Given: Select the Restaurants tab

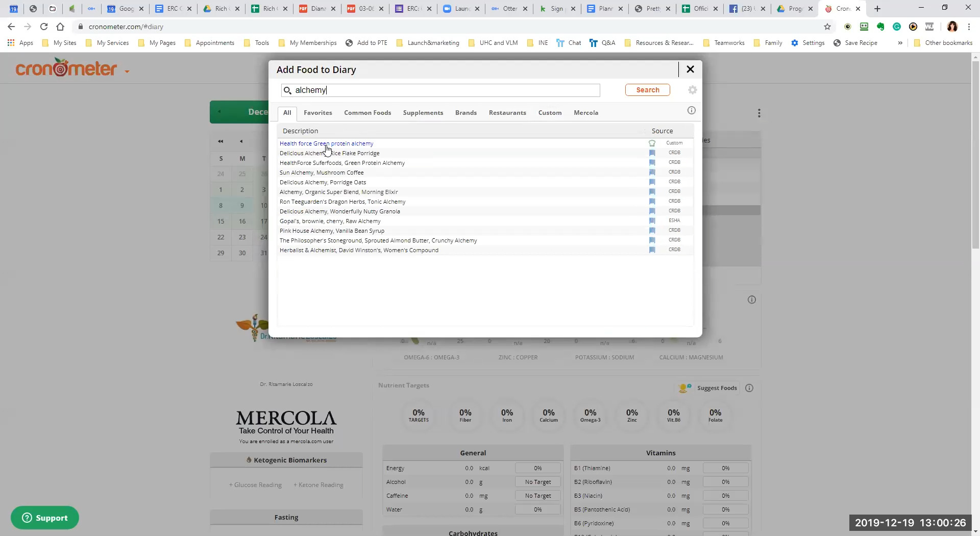Looking at the screenshot, I should pos(507,113).
